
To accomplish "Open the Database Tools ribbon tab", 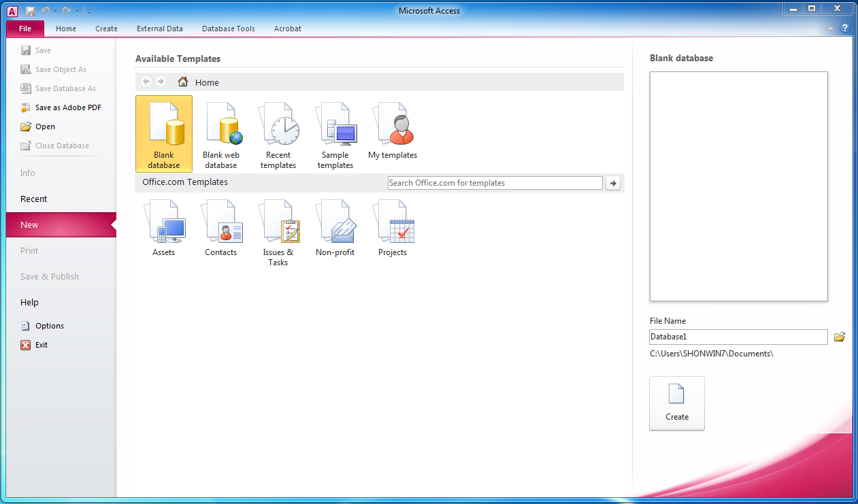I will [229, 29].
